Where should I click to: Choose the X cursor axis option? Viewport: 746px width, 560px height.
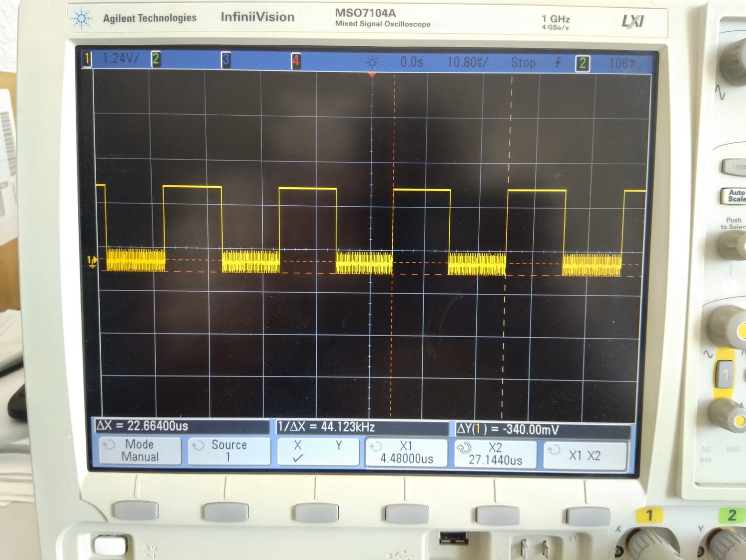(x=298, y=445)
